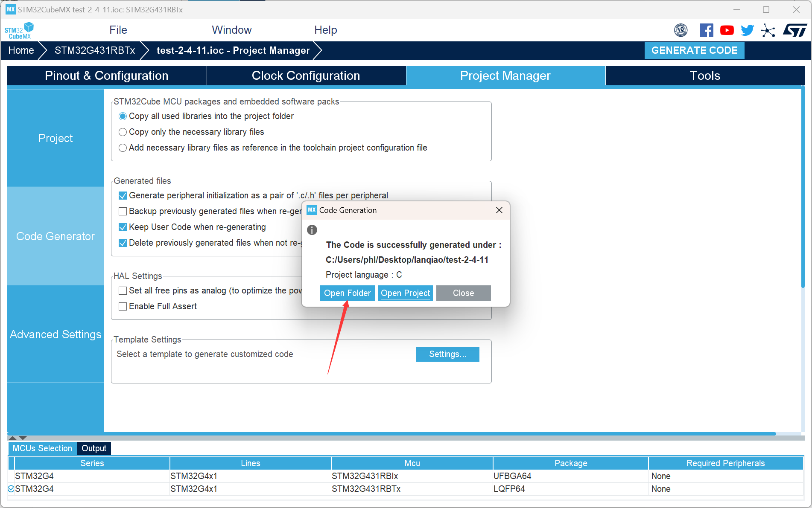Expand bottom panel with the down arrow
812x508 pixels.
[23, 438]
